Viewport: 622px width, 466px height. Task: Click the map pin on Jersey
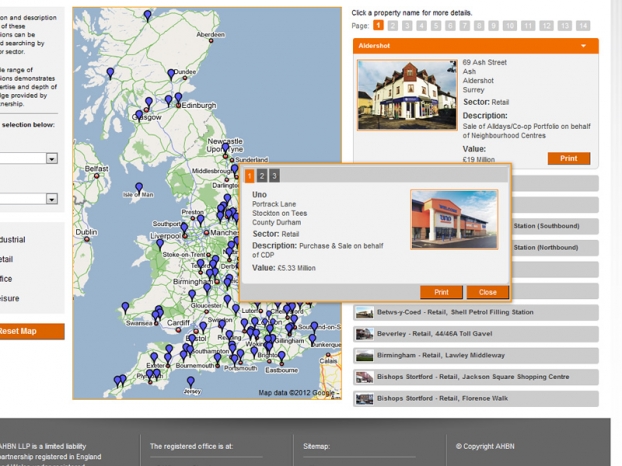[x=191, y=382]
